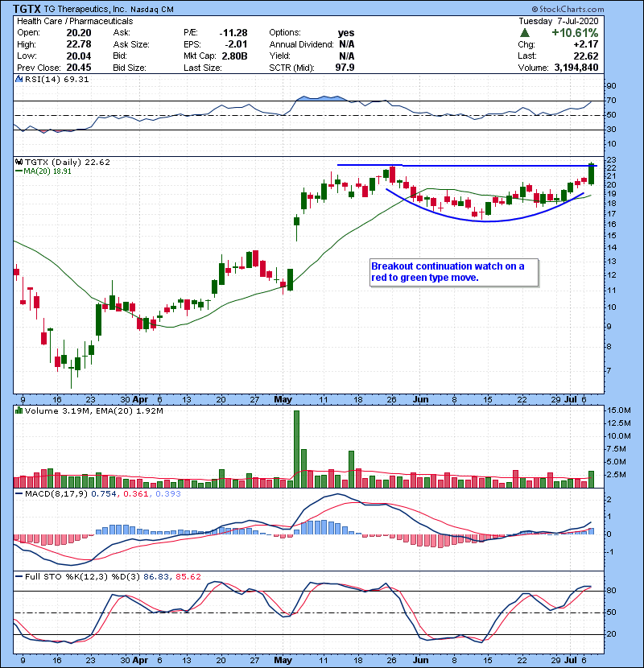Image resolution: width=644 pixels, height=668 pixels.
Task: Click the RSI(14) indicator icon
Action: [19, 79]
